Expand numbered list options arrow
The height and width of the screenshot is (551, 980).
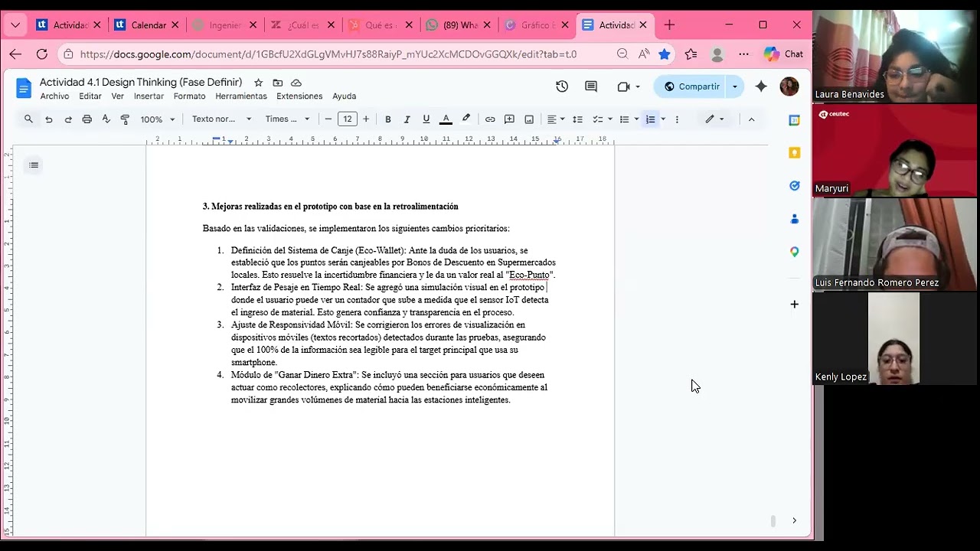663,119
